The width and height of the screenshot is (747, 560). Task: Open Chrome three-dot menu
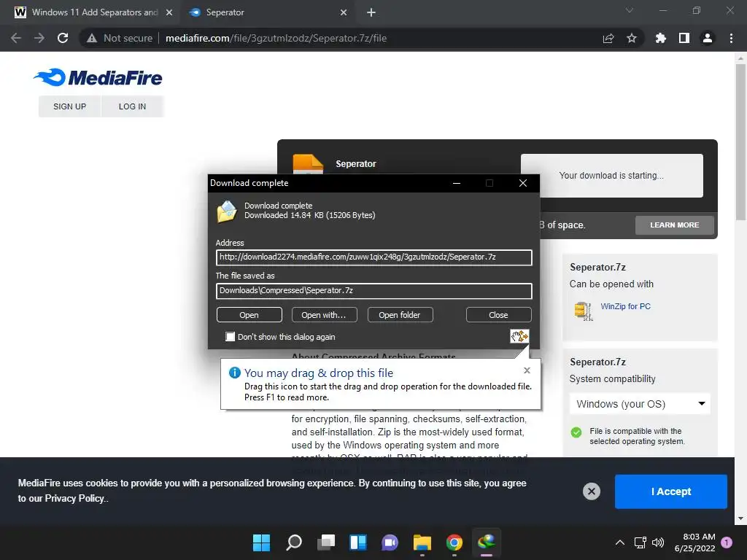pyautogui.click(x=731, y=38)
